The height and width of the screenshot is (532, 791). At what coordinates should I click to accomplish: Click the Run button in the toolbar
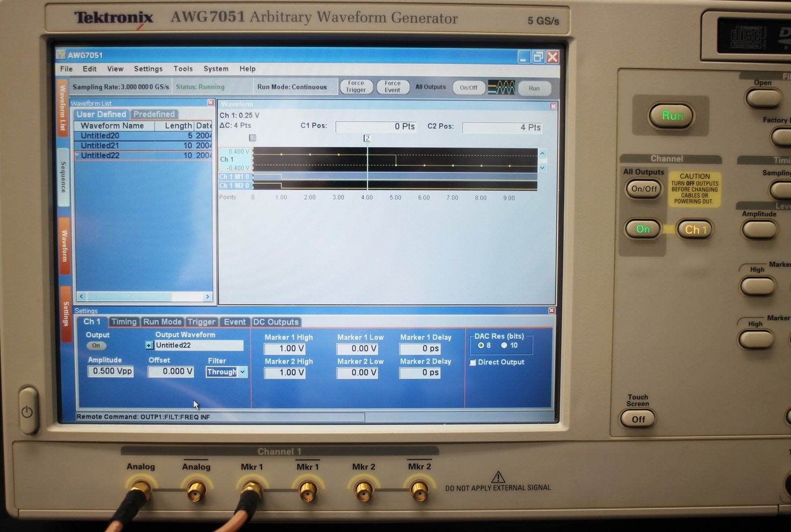(x=534, y=89)
